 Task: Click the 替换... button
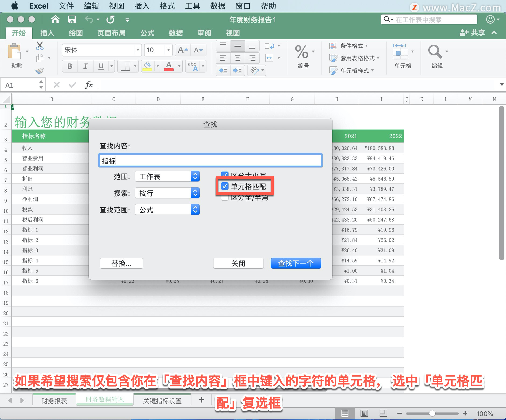[122, 263]
